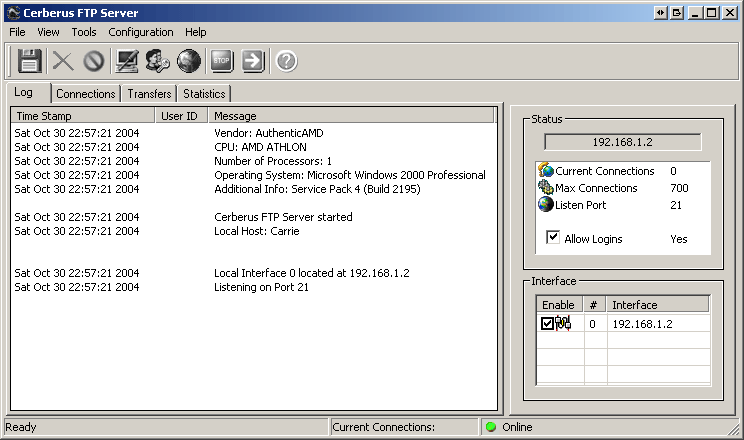Click the green Online status indicator
This screenshot has height=440, width=744.
click(x=491, y=427)
